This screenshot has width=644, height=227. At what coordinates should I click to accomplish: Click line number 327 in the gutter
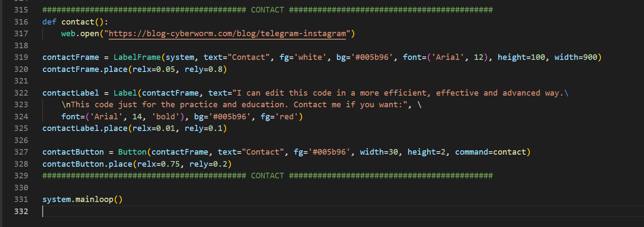(x=21, y=152)
